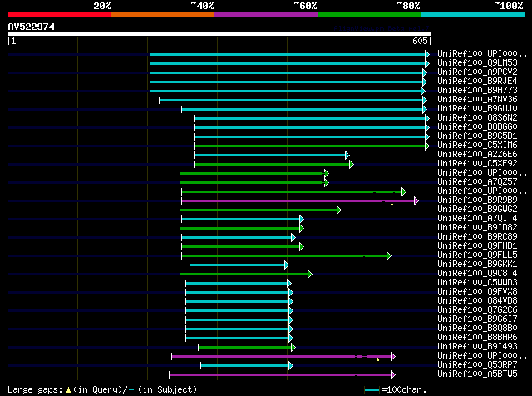Open the UniRef100_Q7G2C6 label
532x396 pixels.
(x=477, y=310)
